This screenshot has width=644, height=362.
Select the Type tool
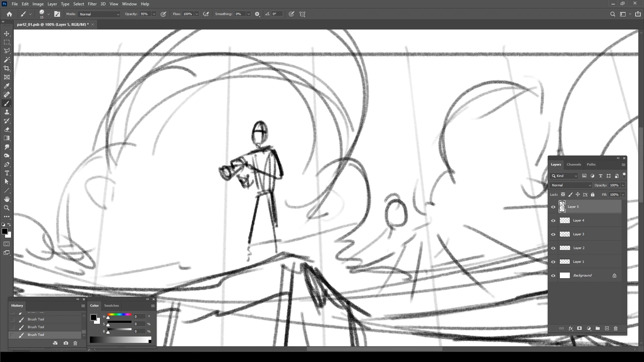(x=7, y=173)
